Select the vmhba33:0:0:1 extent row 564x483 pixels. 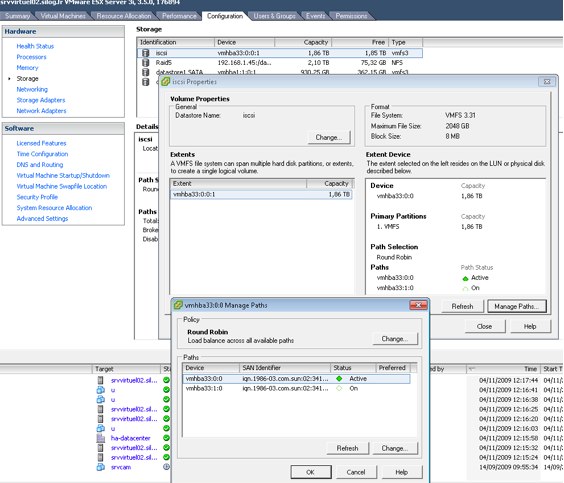coord(261,194)
